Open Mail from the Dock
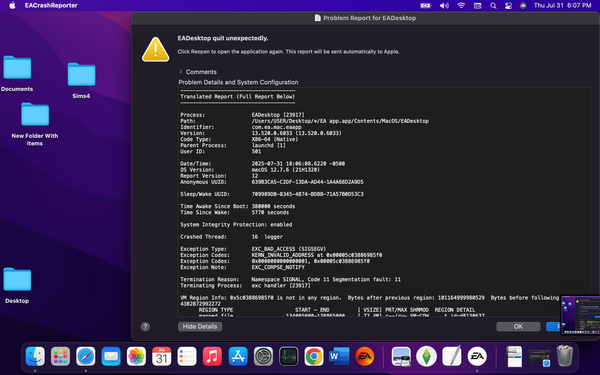600x375 pixels. (111, 356)
